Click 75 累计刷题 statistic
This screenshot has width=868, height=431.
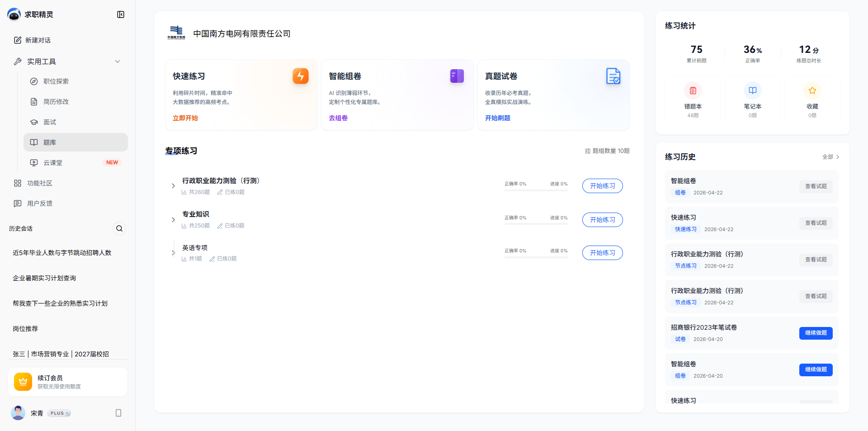pos(697,53)
